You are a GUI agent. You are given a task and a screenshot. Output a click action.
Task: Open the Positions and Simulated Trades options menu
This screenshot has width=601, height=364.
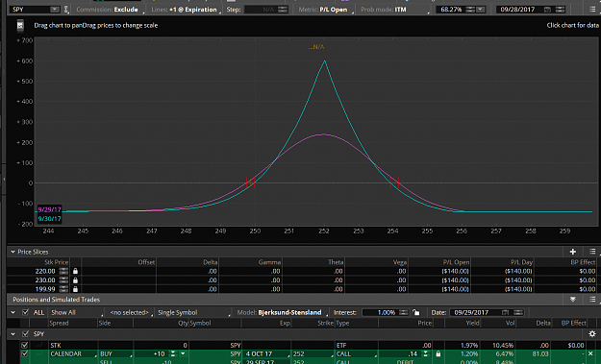pyautogui.click(x=592, y=300)
